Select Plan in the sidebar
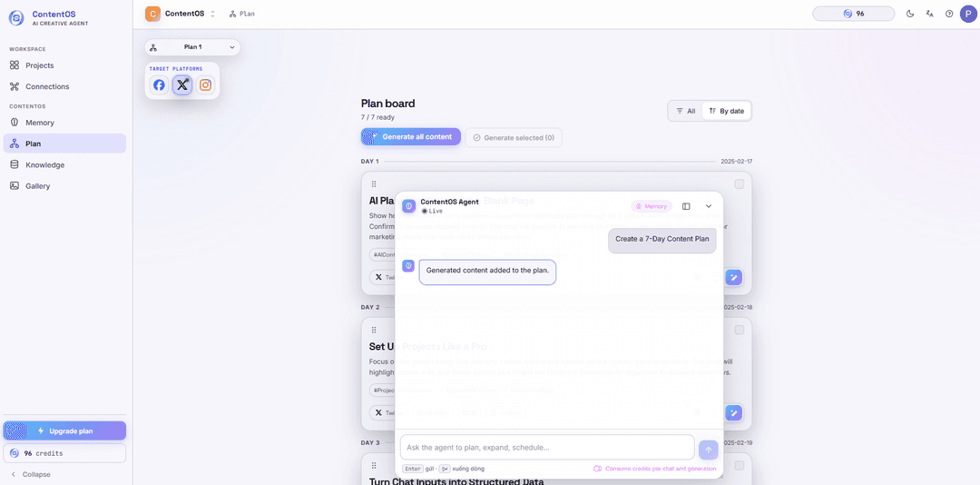Viewport: 980px width, 485px height. coord(64,144)
